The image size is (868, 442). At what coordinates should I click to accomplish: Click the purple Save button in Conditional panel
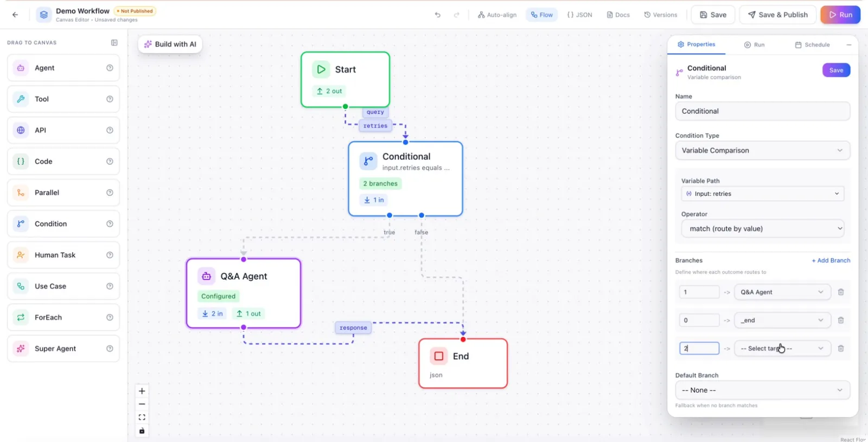click(x=836, y=70)
